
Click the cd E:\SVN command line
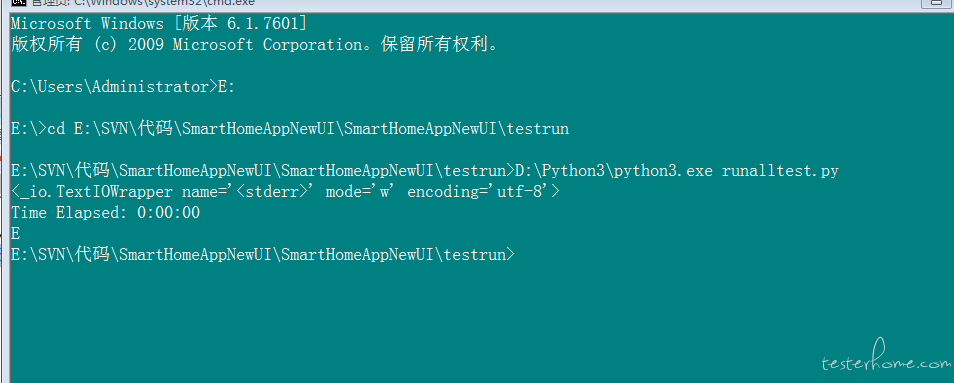pos(290,129)
